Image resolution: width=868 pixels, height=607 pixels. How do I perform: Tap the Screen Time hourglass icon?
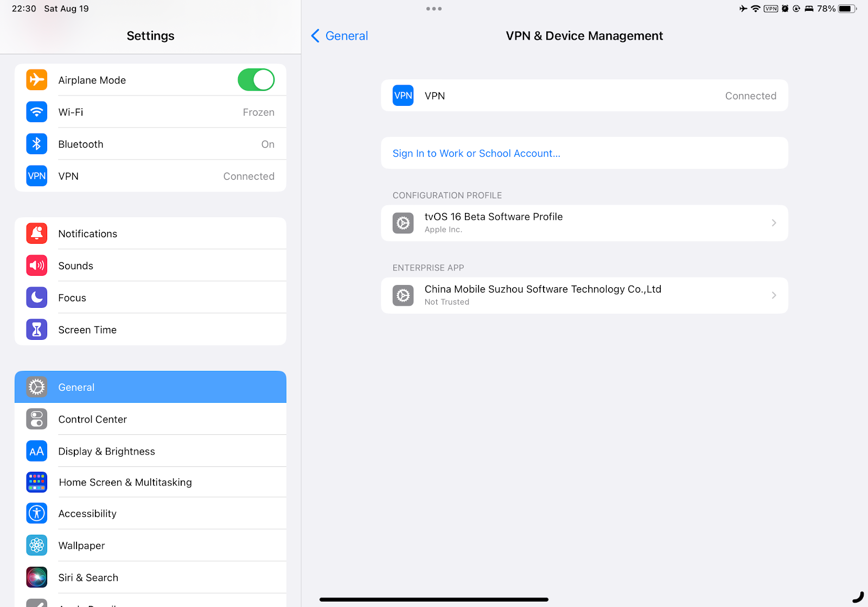coord(37,330)
